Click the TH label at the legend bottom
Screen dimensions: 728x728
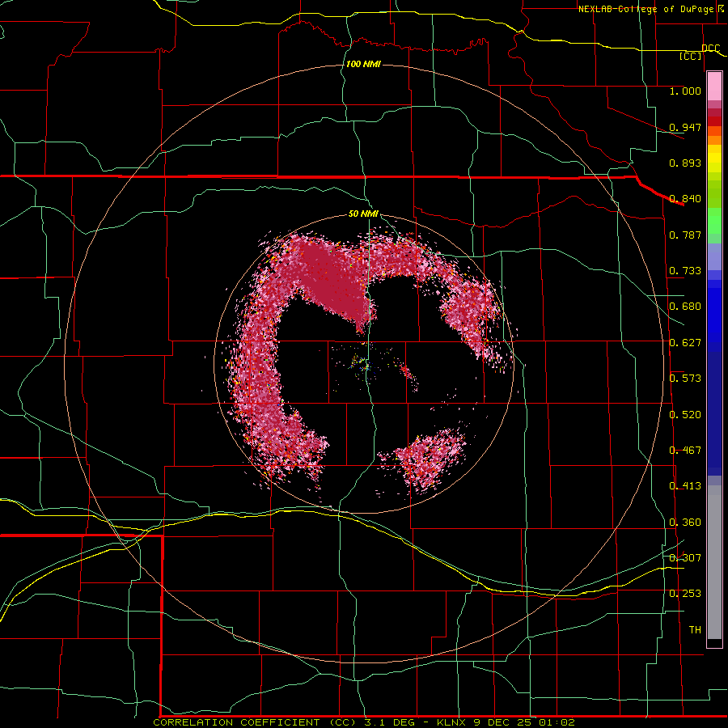point(695,630)
